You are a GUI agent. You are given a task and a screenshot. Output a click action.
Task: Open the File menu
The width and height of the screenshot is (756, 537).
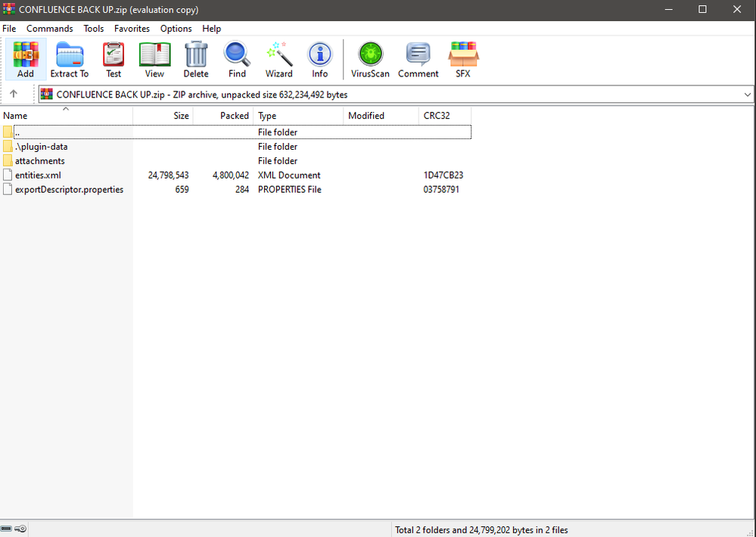pos(9,29)
